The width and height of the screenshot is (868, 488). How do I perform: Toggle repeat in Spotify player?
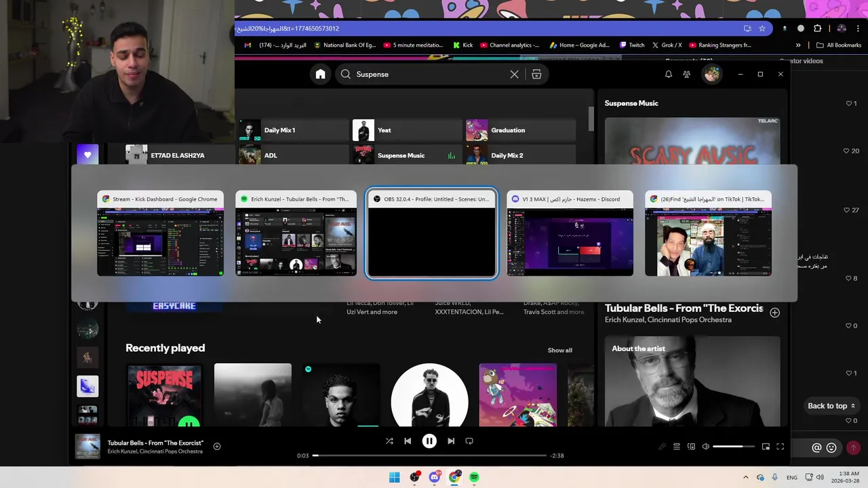(469, 441)
